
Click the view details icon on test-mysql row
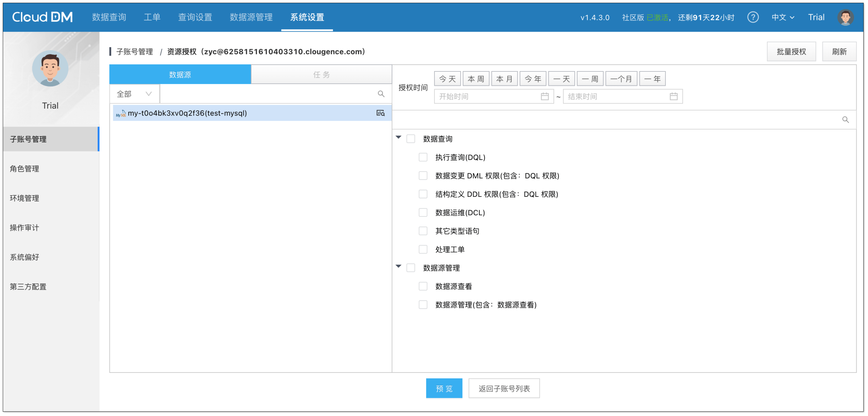click(x=380, y=113)
